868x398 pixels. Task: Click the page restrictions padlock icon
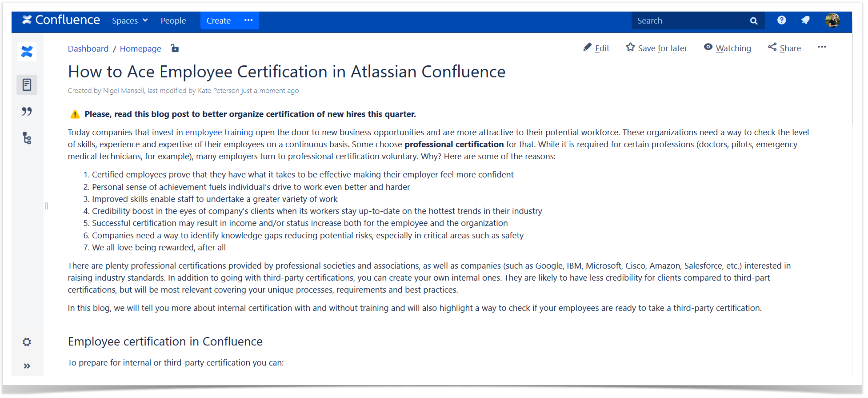tap(175, 48)
